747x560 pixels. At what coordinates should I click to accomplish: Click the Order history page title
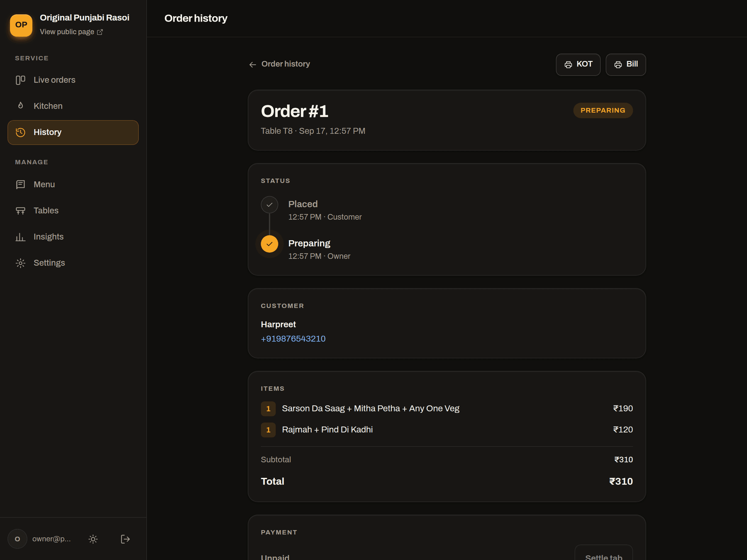point(196,18)
